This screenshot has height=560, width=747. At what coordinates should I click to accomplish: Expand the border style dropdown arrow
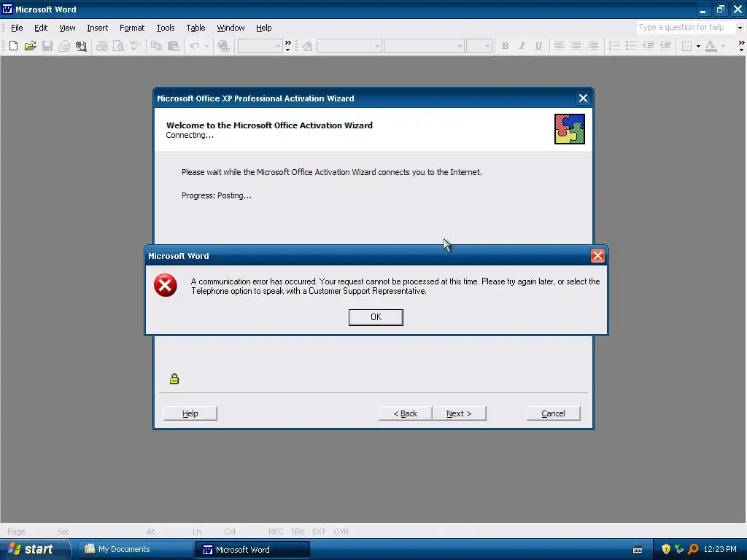[x=698, y=46]
